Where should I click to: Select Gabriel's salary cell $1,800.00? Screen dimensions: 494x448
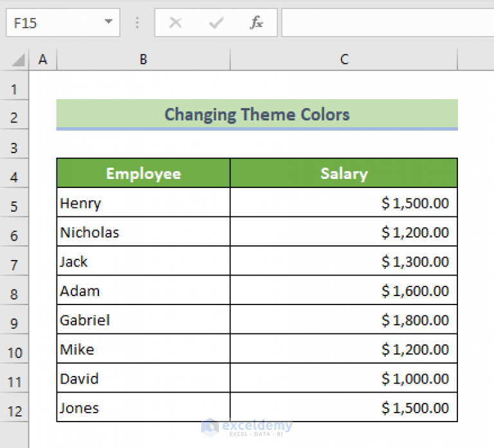pyautogui.click(x=343, y=319)
